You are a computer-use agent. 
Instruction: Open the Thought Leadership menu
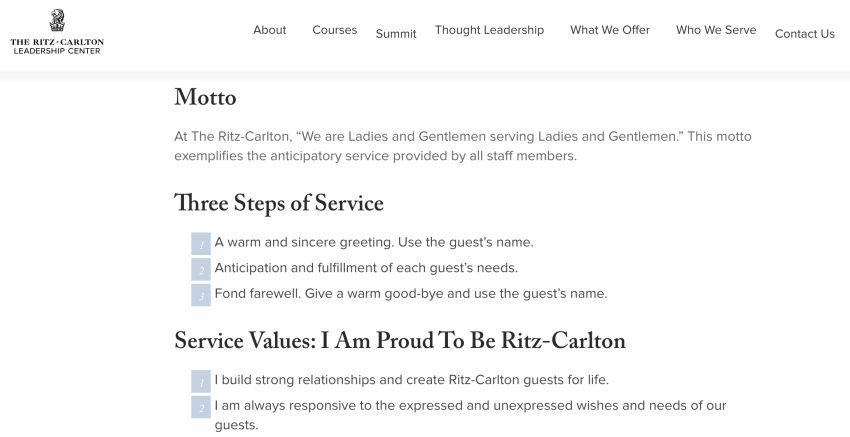tap(489, 30)
